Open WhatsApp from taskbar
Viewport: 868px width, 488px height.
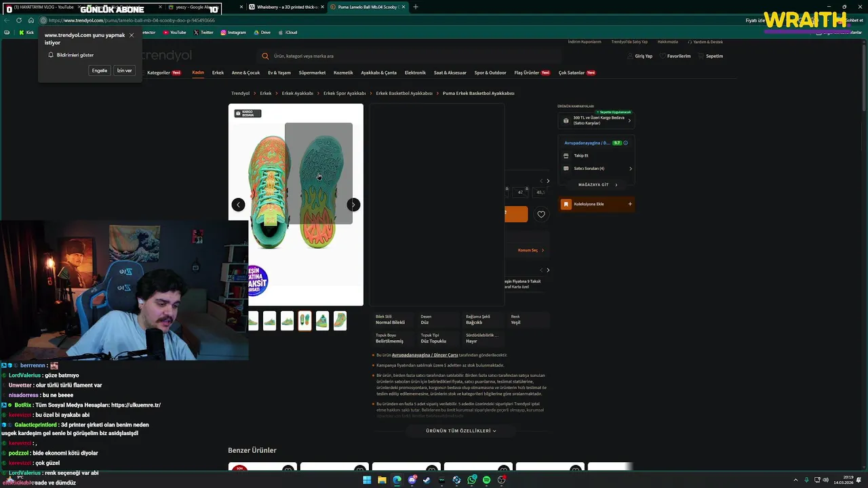tap(471, 480)
